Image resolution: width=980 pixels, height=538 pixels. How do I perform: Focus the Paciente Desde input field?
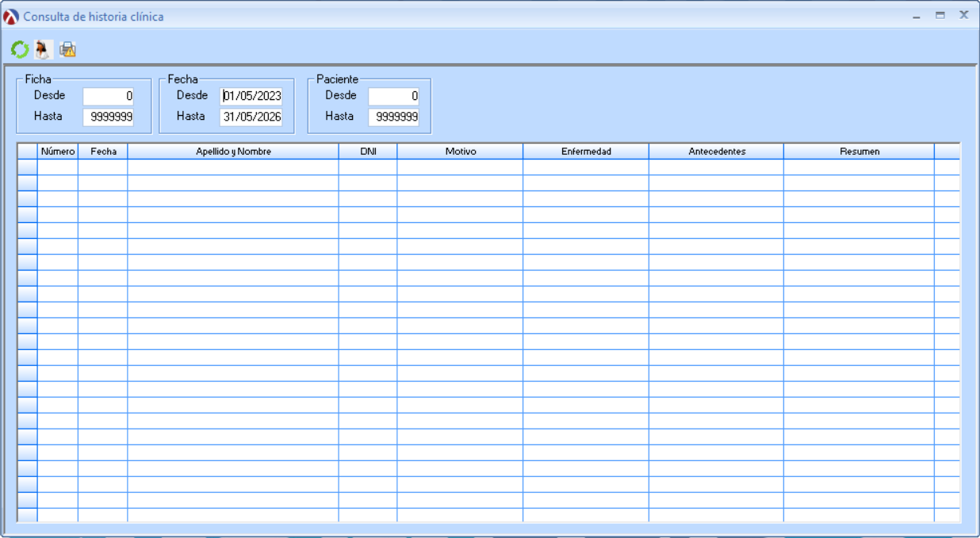393,96
